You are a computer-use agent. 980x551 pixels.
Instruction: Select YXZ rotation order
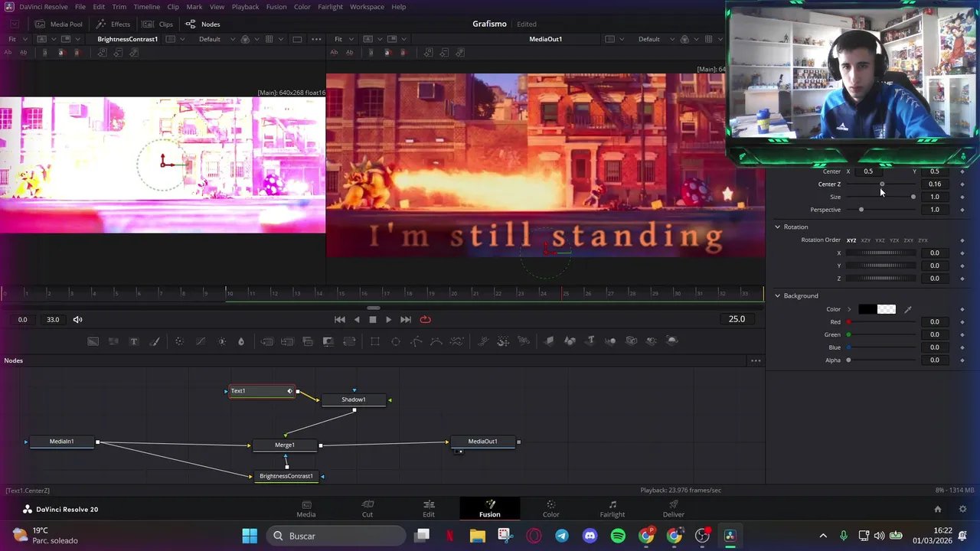click(880, 240)
